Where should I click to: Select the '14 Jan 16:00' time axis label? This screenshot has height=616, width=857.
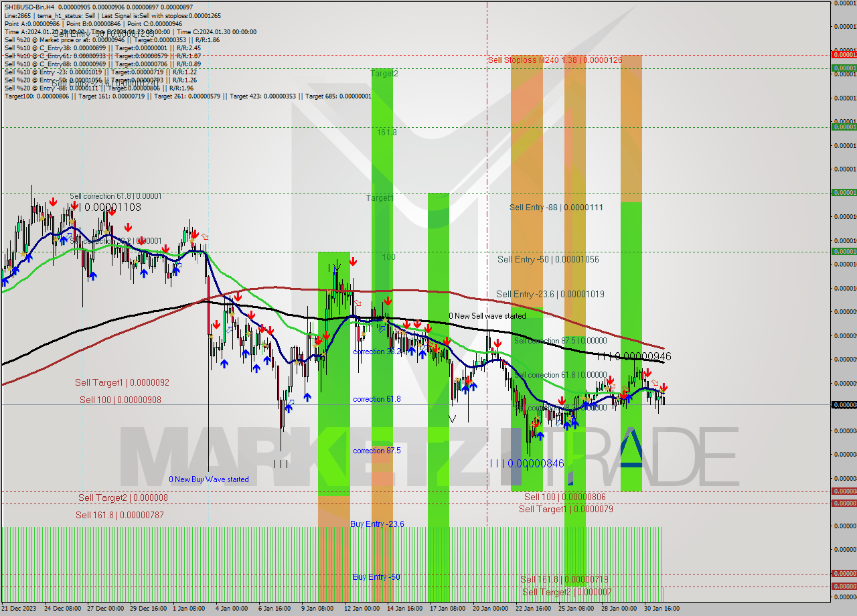coord(404,609)
